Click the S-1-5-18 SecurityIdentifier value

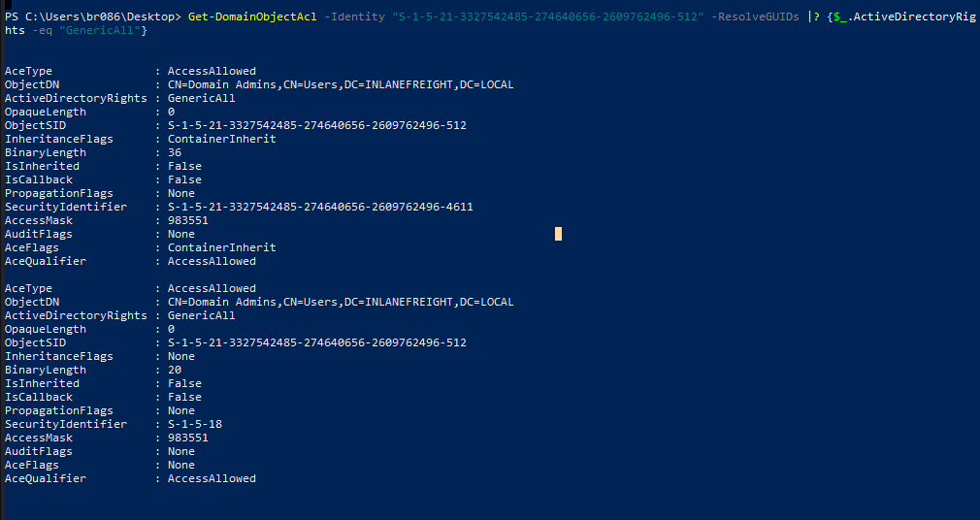[x=194, y=424]
